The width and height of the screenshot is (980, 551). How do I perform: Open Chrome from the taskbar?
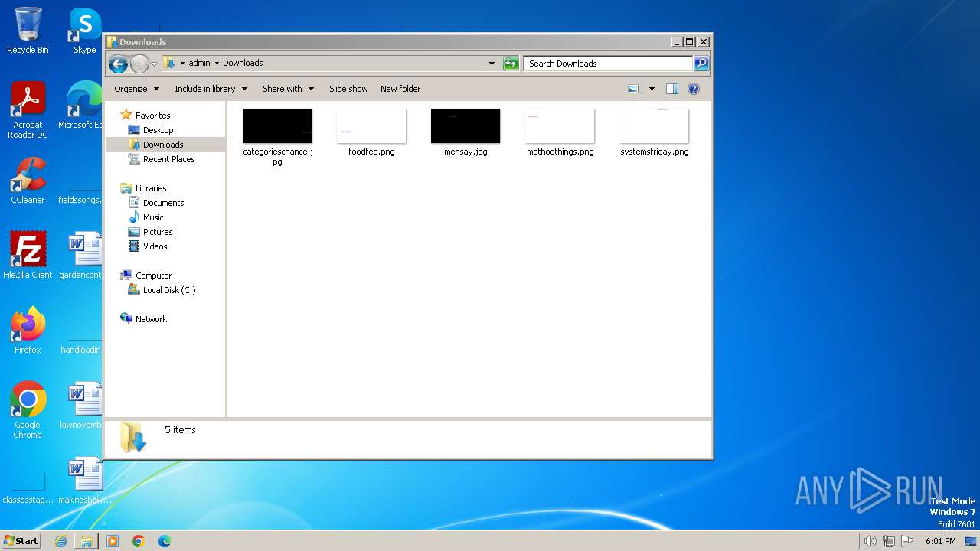pos(139,541)
